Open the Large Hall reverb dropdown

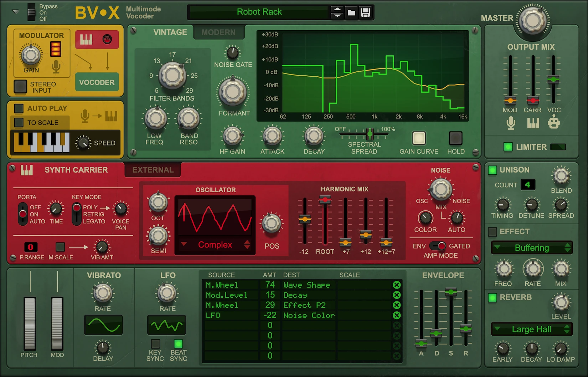[532, 329]
